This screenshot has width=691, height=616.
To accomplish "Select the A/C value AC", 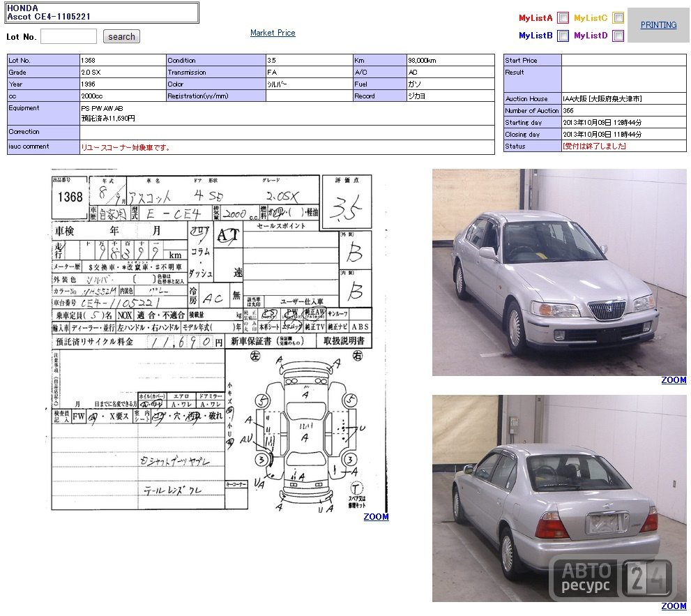I will click(413, 73).
